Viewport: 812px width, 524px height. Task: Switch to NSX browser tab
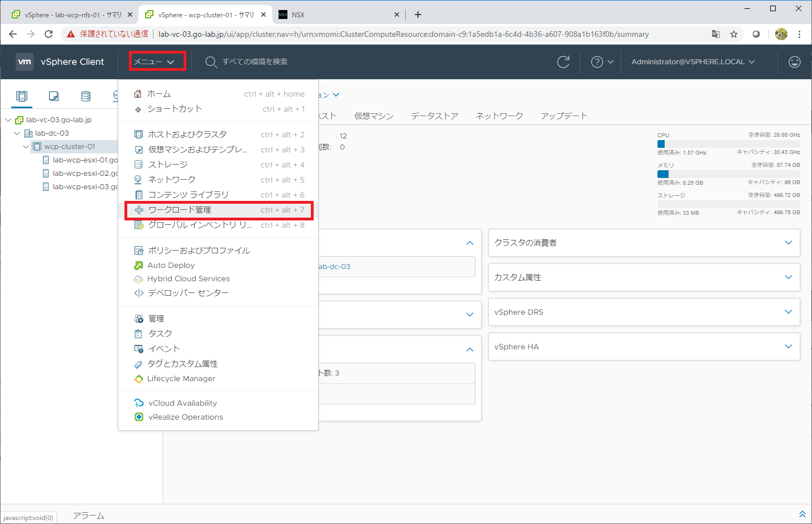(x=340, y=15)
